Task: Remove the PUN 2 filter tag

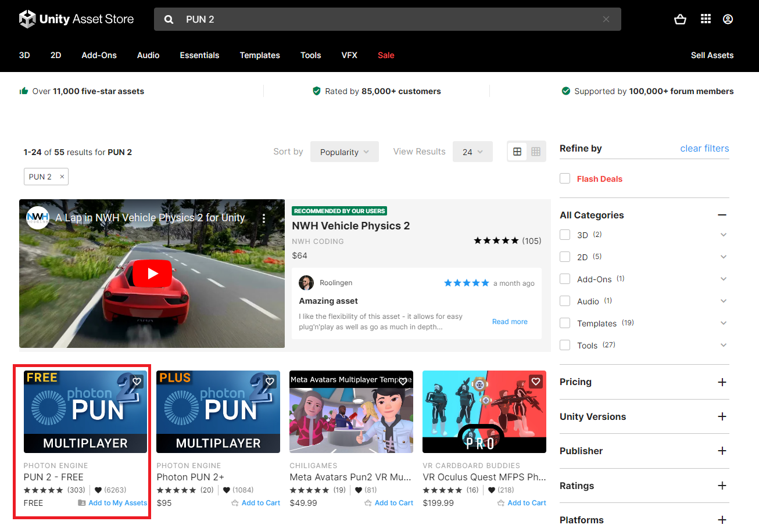Action: [x=62, y=177]
